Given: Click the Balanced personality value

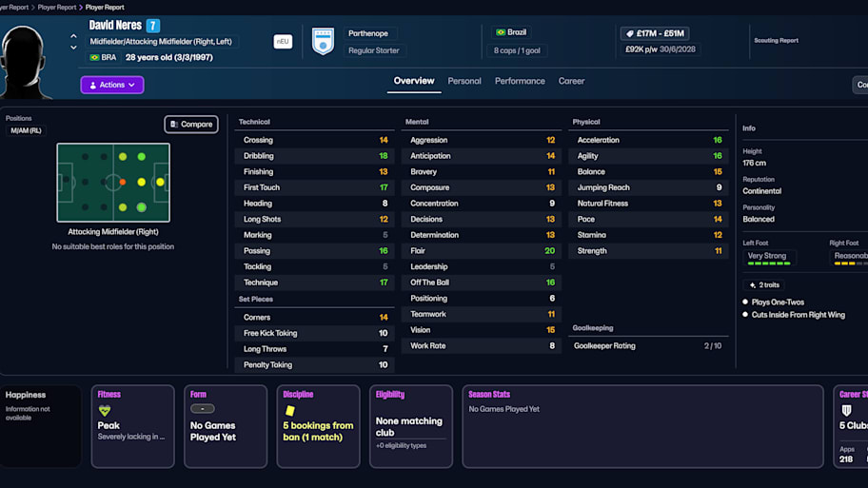Looking at the screenshot, I should [x=759, y=219].
